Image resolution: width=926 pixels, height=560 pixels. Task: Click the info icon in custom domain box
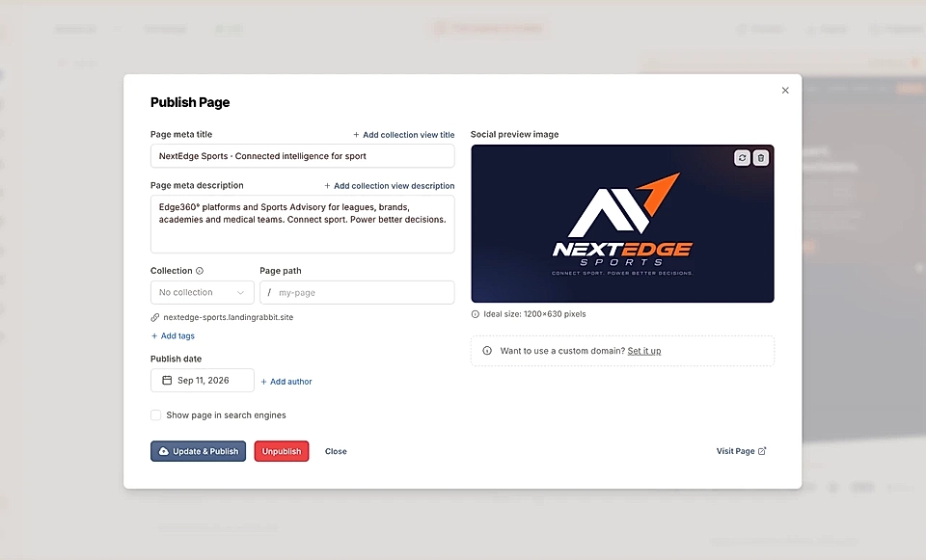(x=487, y=351)
